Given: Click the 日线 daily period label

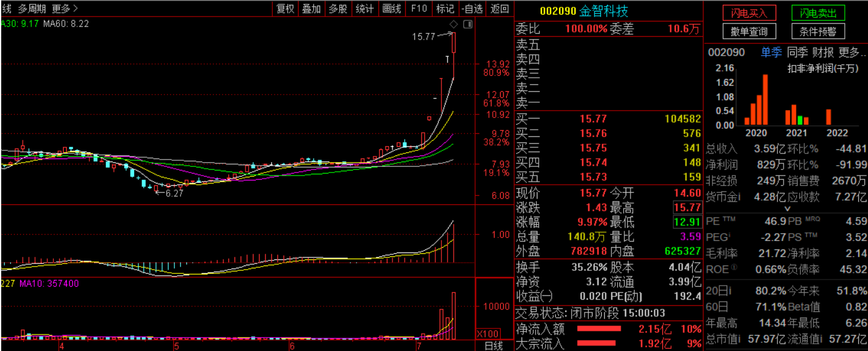Looking at the screenshot, I should [494, 345].
